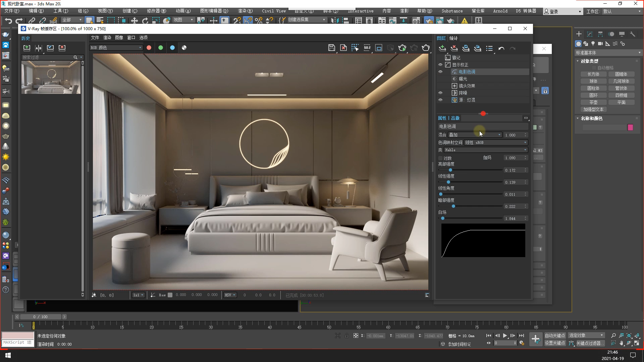Open the 渲染 menu in frame buffer
644x362 pixels.
click(x=107, y=38)
